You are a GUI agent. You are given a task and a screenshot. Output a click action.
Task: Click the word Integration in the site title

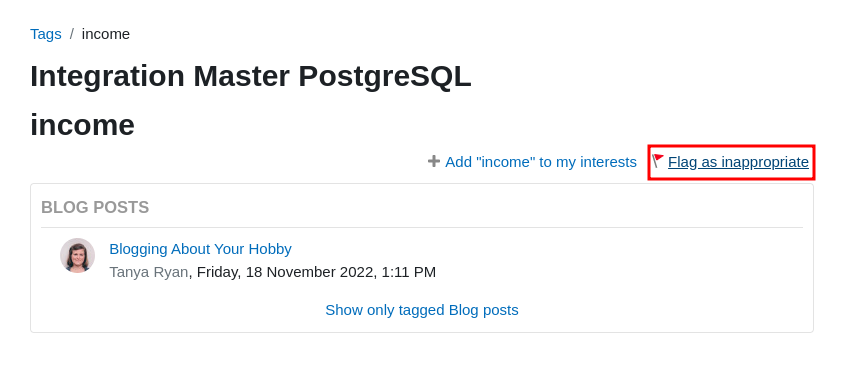click(x=107, y=76)
